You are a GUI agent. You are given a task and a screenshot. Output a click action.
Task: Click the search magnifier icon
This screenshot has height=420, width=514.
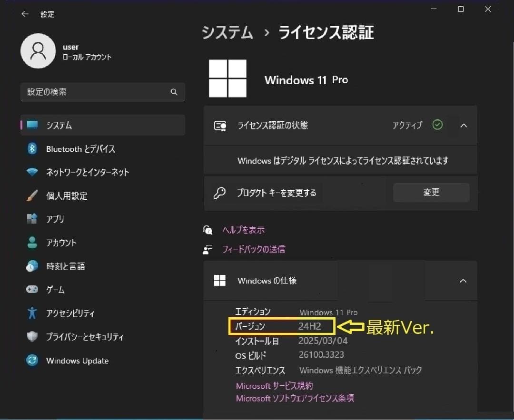point(174,92)
